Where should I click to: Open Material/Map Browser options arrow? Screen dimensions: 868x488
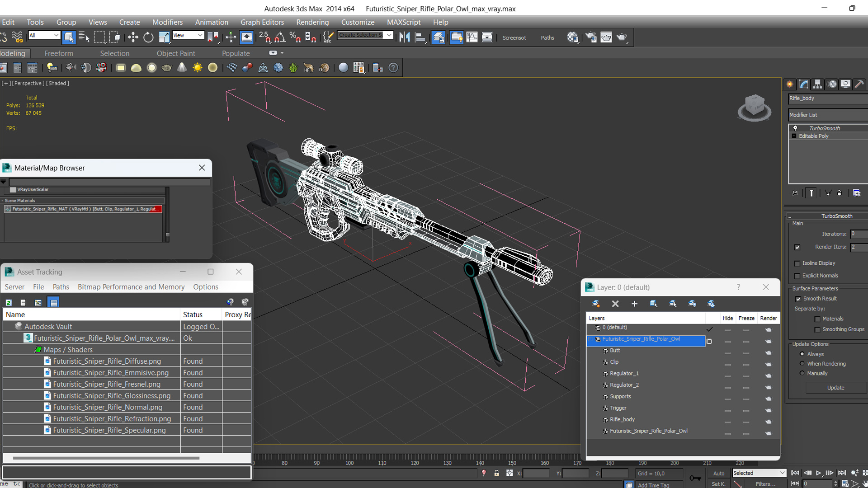click(3, 182)
